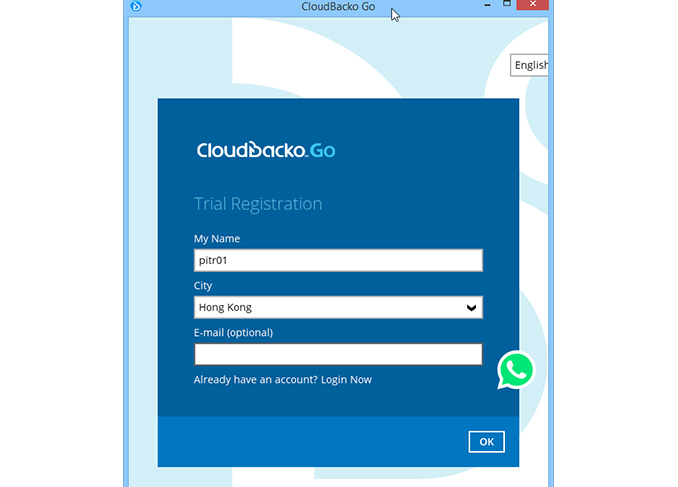Close the CloudBacko Go window
This screenshot has height=487, width=678.
tap(533, 4)
